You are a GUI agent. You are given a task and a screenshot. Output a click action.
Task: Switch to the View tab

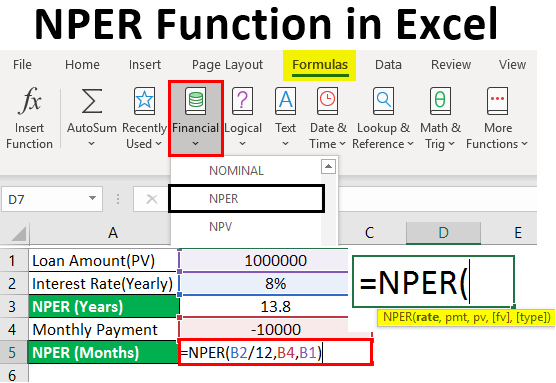click(512, 65)
